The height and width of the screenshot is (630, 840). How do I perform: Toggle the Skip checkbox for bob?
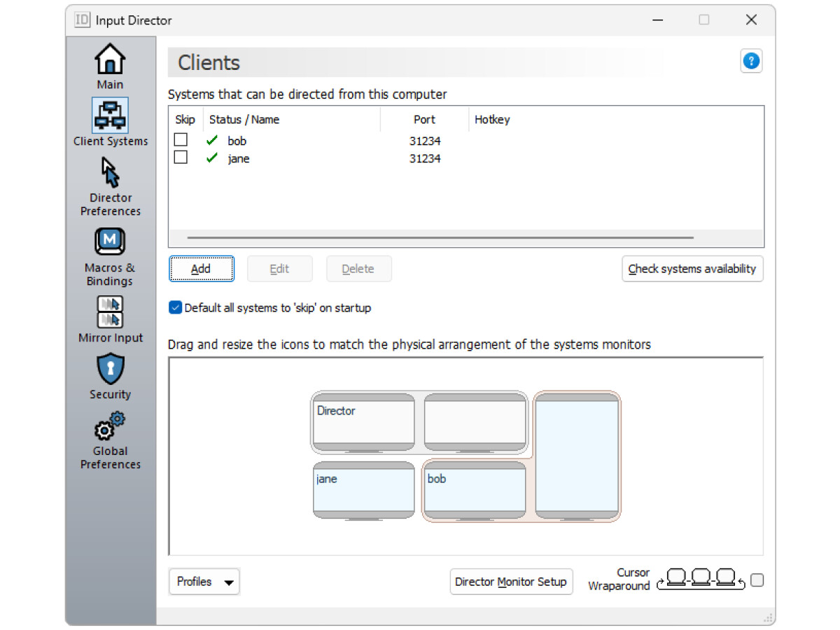coord(181,140)
